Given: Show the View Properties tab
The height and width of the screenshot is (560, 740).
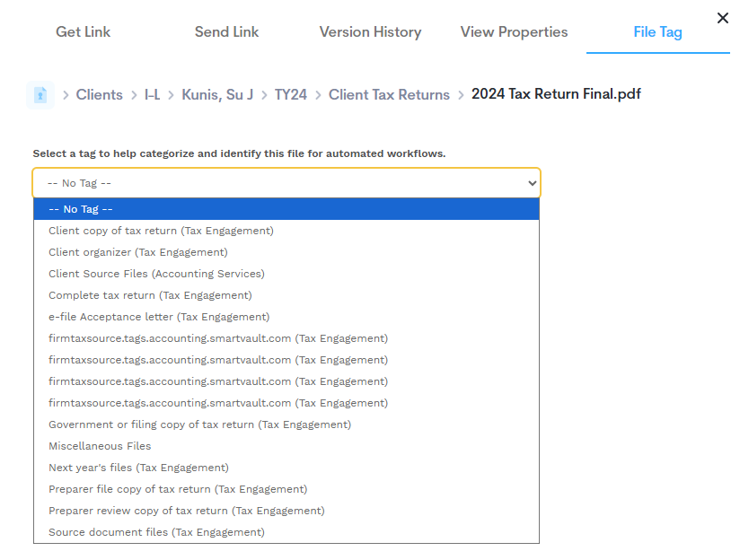Looking at the screenshot, I should click(514, 32).
